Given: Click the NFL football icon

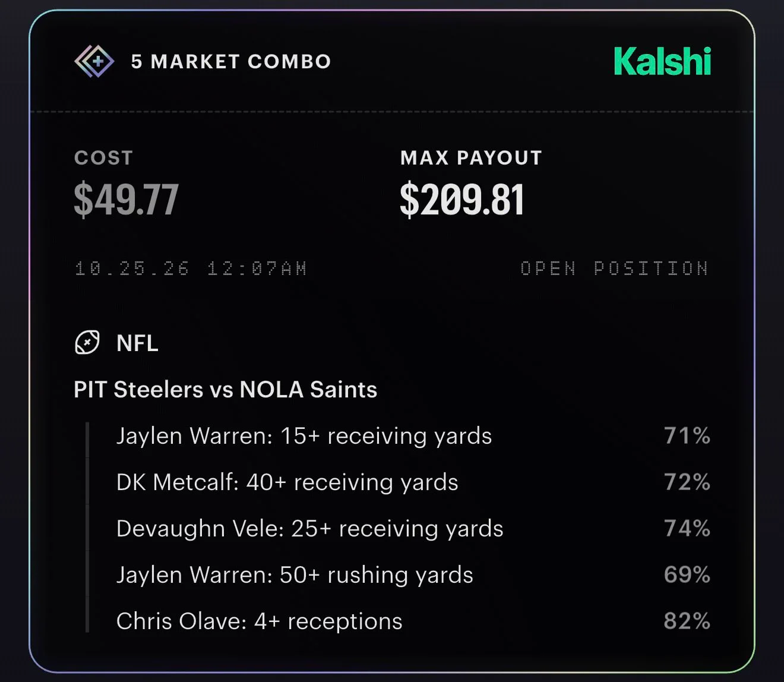Looking at the screenshot, I should click(x=87, y=343).
